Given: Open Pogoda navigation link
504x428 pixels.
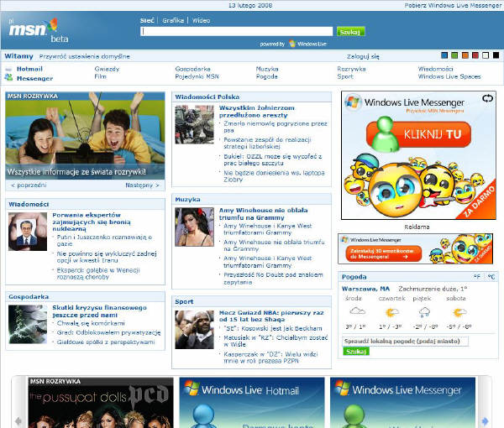Looking at the screenshot, I should (266, 76).
